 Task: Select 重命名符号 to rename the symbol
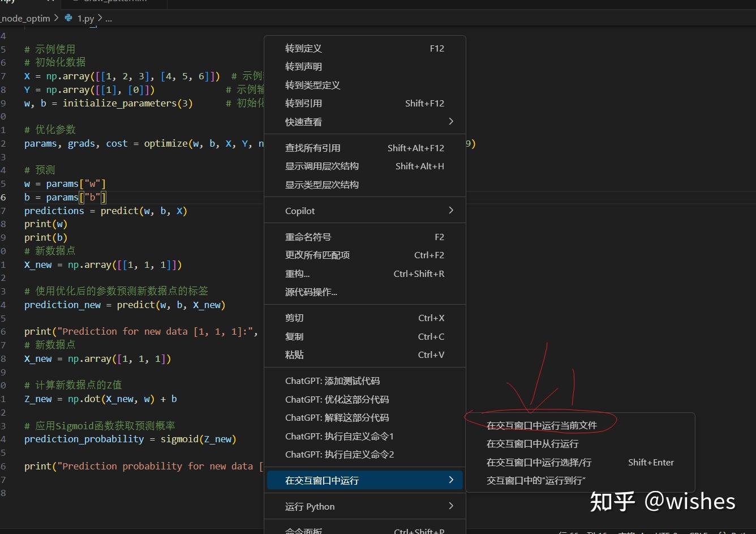pyautogui.click(x=310, y=237)
